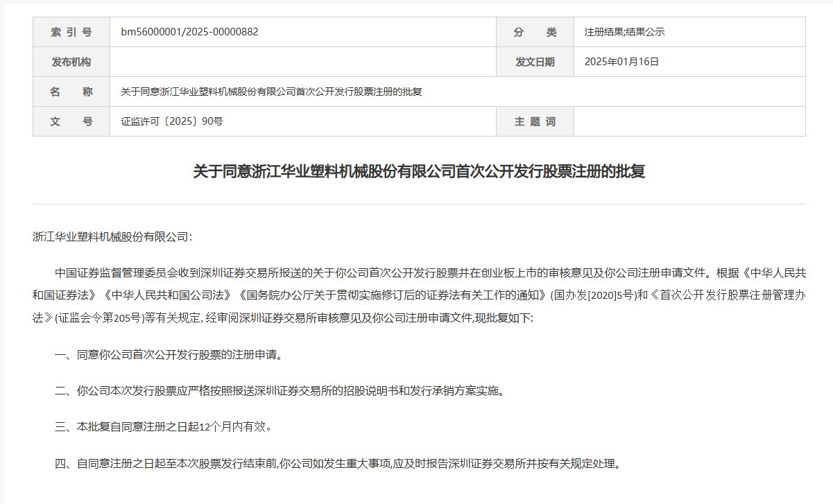Select the date 2025年01月16日
The width and height of the screenshot is (833, 504).
click(x=621, y=62)
